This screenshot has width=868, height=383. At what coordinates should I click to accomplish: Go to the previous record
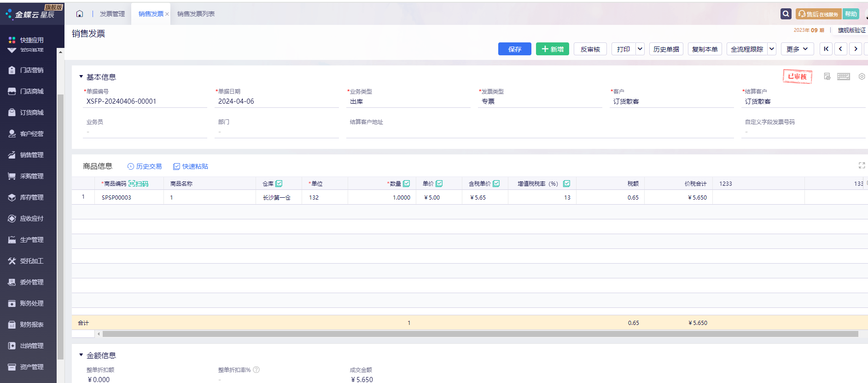coord(841,49)
